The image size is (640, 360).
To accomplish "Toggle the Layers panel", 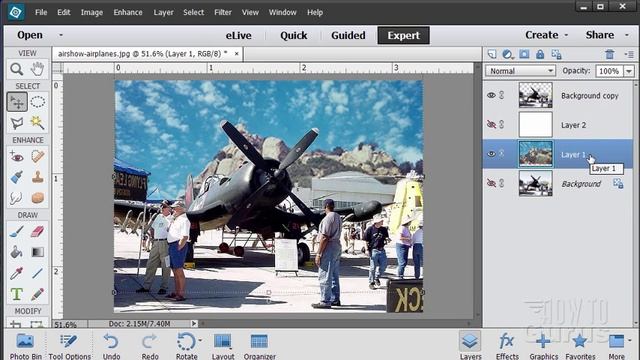I will tap(470, 345).
